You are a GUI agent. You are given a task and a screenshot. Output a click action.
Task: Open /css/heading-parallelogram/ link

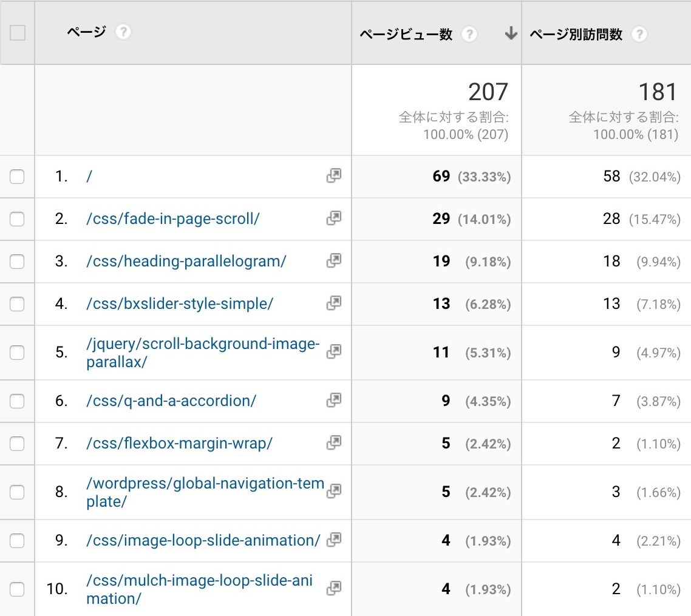(x=186, y=261)
